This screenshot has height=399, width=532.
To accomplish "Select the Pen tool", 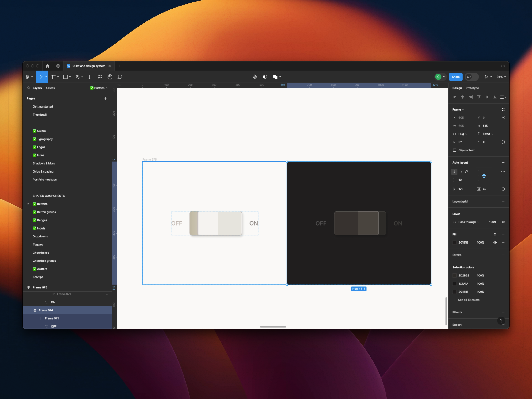I will click(78, 77).
